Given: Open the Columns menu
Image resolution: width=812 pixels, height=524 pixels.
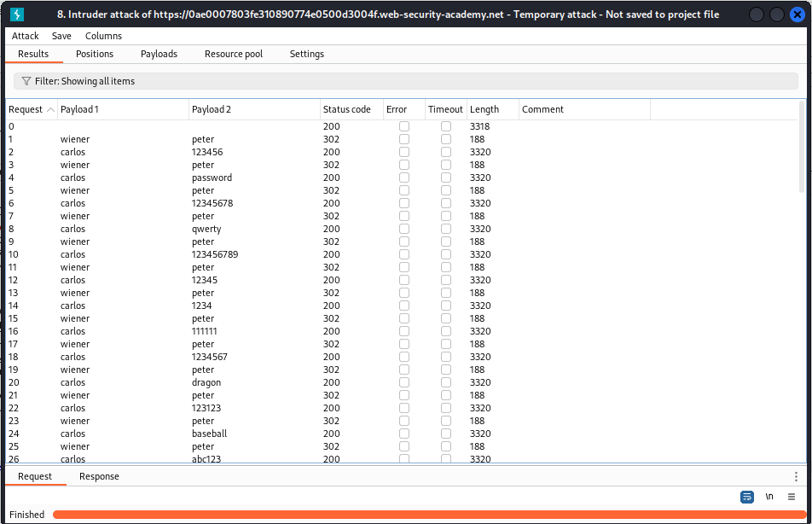Looking at the screenshot, I should [x=103, y=36].
